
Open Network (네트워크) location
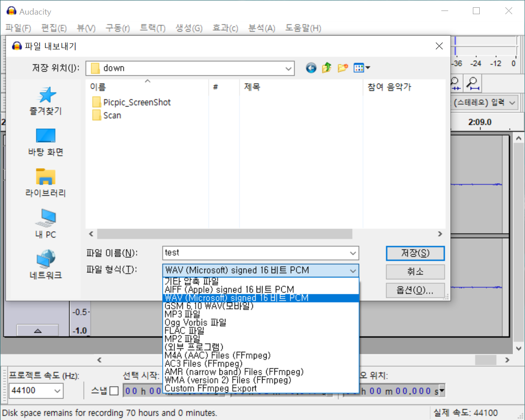[46, 265]
